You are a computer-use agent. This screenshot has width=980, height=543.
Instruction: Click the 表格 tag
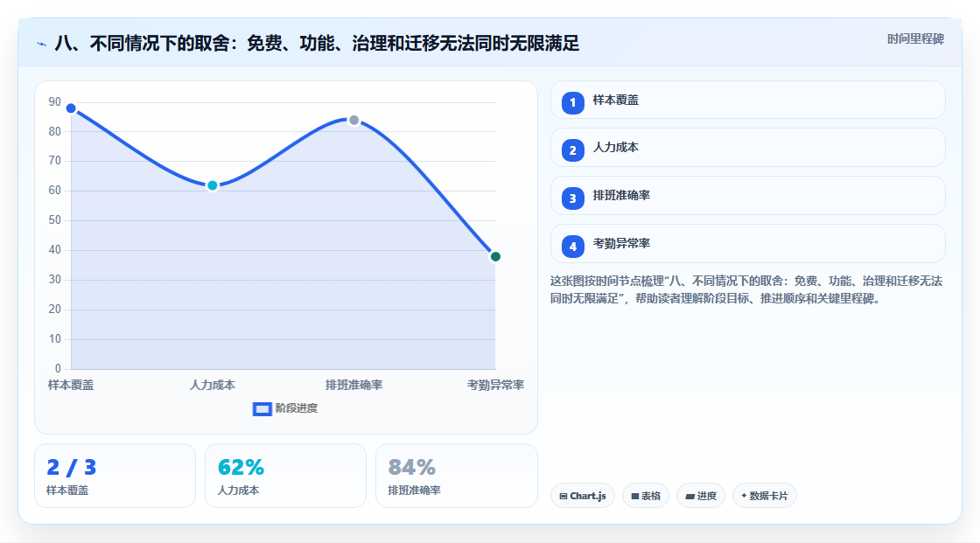(x=646, y=496)
